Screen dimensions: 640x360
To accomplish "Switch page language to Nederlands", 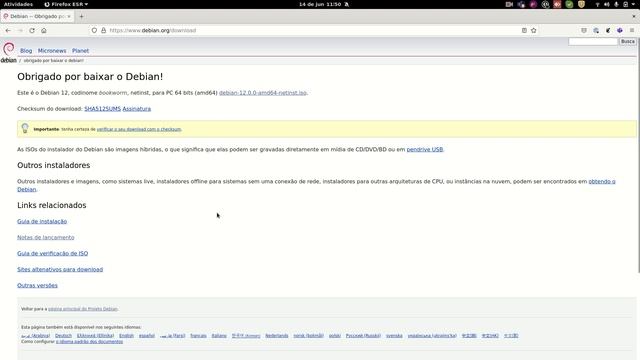I will [277, 336].
